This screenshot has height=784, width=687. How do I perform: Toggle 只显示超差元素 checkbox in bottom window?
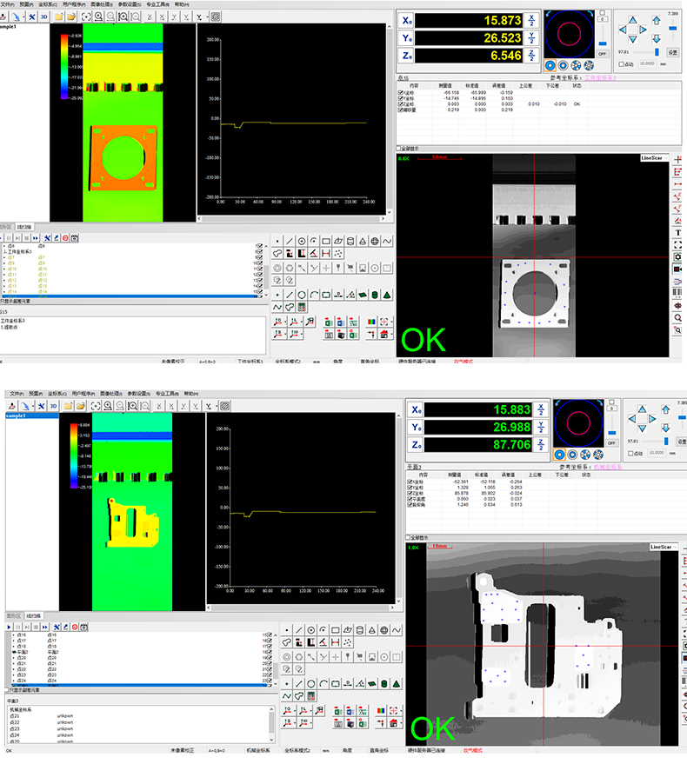[7, 690]
